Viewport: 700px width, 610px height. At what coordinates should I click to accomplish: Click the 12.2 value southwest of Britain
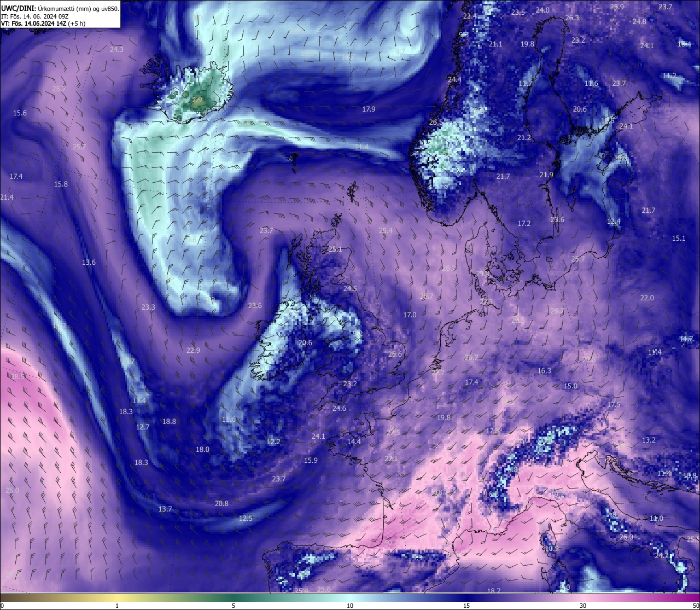click(x=273, y=441)
